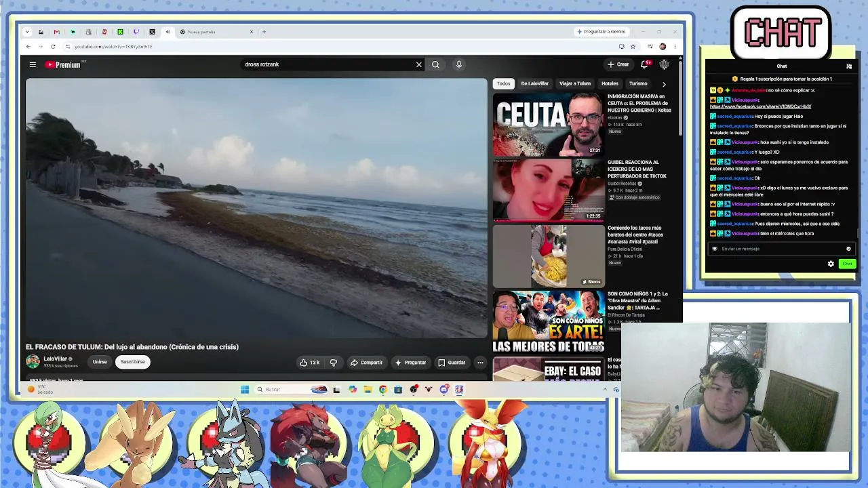Dislike the video with thumbs down
Image resolution: width=868 pixels, height=488 pixels.
(x=333, y=363)
